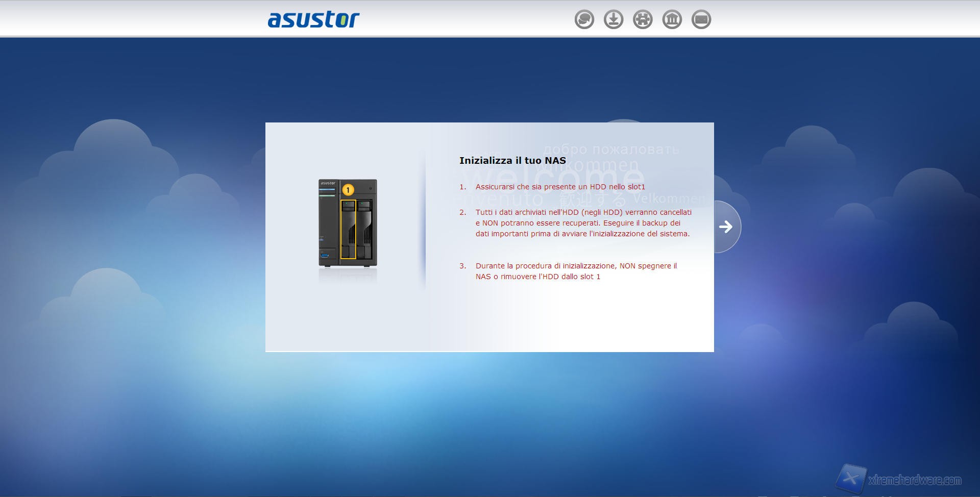Click the faint "Velkommen" background text
Viewport: 980px width, 497px height.
[x=668, y=198]
